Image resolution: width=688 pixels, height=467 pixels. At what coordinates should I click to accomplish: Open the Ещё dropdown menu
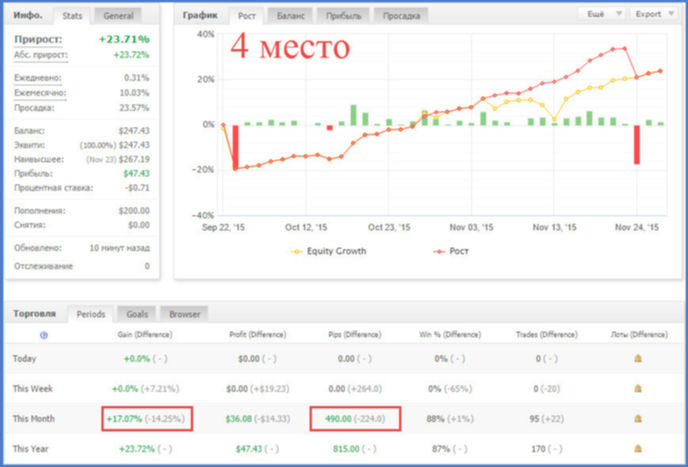coord(602,14)
